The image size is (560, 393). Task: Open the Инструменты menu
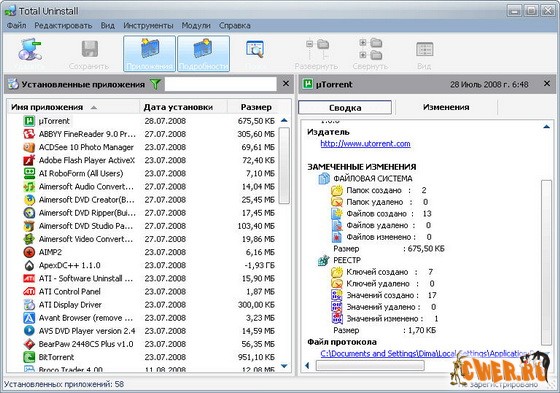point(148,25)
